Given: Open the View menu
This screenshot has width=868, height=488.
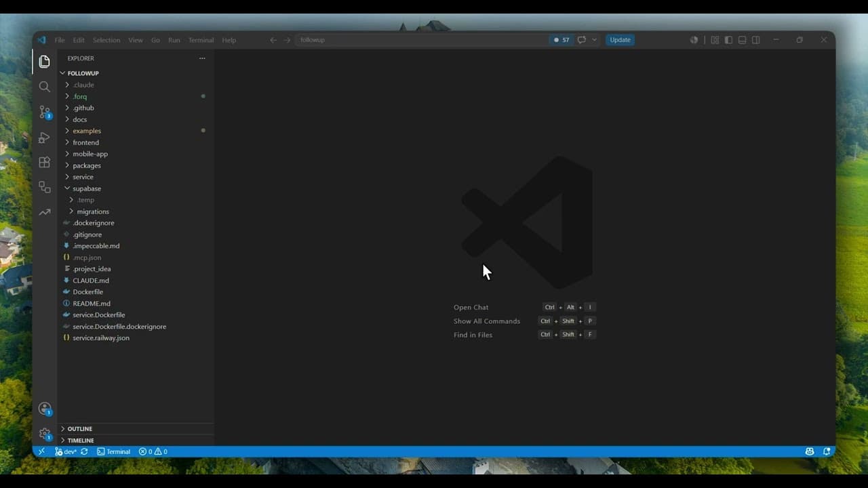Looking at the screenshot, I should coord(136,40).
